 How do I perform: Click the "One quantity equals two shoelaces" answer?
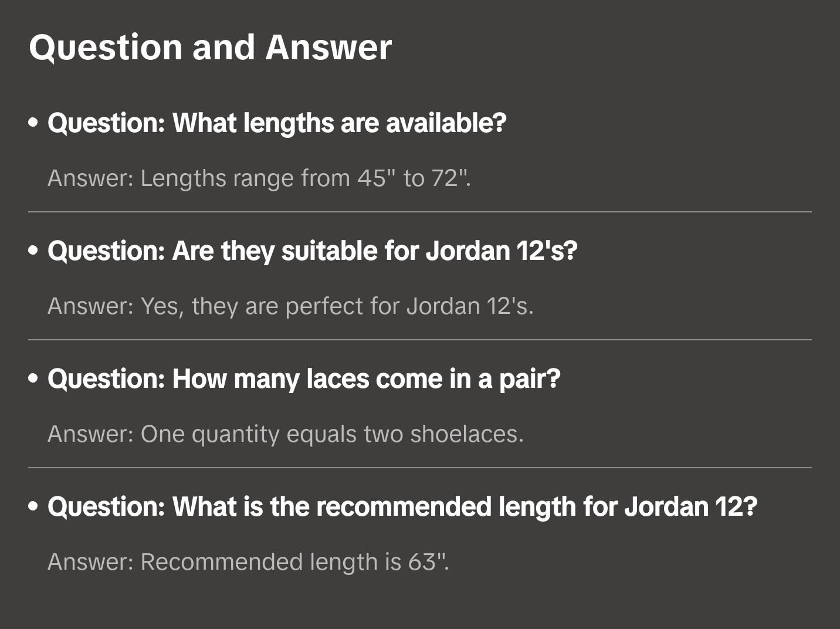(x=285, y=434)
